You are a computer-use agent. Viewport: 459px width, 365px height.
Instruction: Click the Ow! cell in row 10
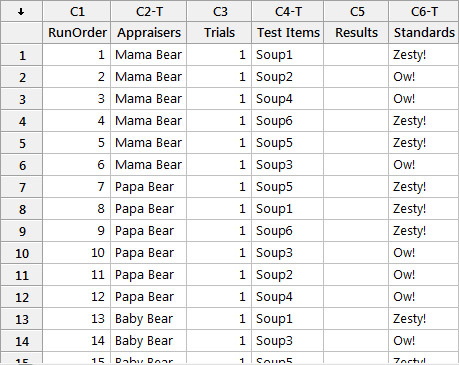pyautogui.click(x=424, y=253)
